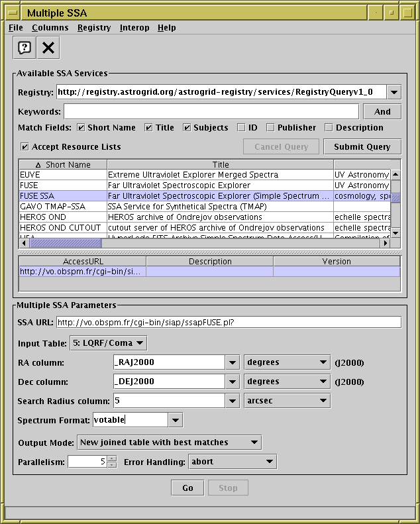Click the horizontal scrollbar thumb
This screenshot has height=524, width=420.
[65, 243]
